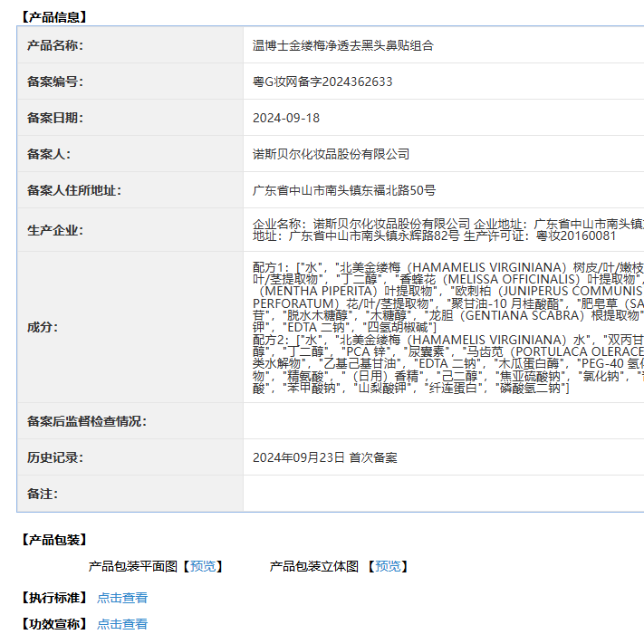Viewport: 644px width, 644px height.
Task: Click the 产品包装 section heading
Action: 54,540
